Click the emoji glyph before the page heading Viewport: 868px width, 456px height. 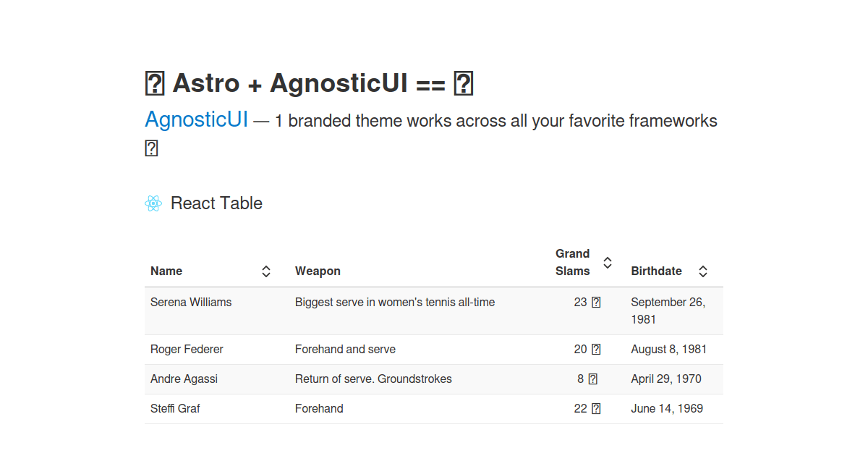tap(153, 83)
